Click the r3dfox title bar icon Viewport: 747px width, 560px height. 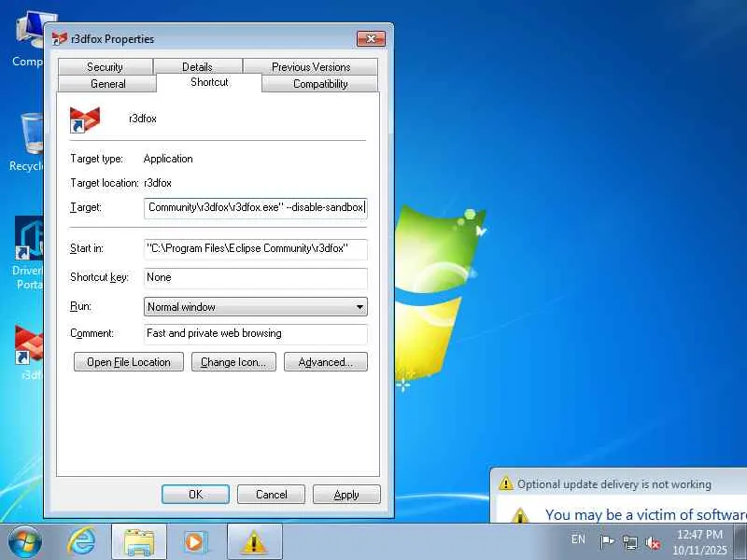point(59,38)
